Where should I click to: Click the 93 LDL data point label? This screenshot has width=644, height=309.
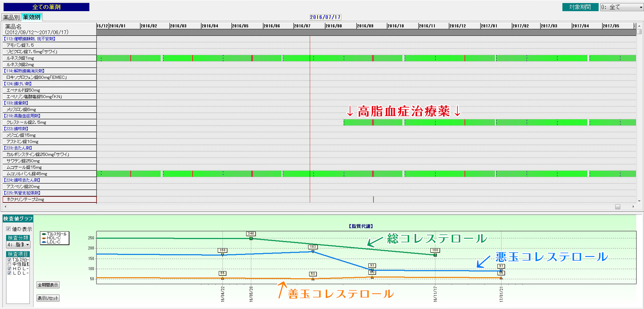372,265
